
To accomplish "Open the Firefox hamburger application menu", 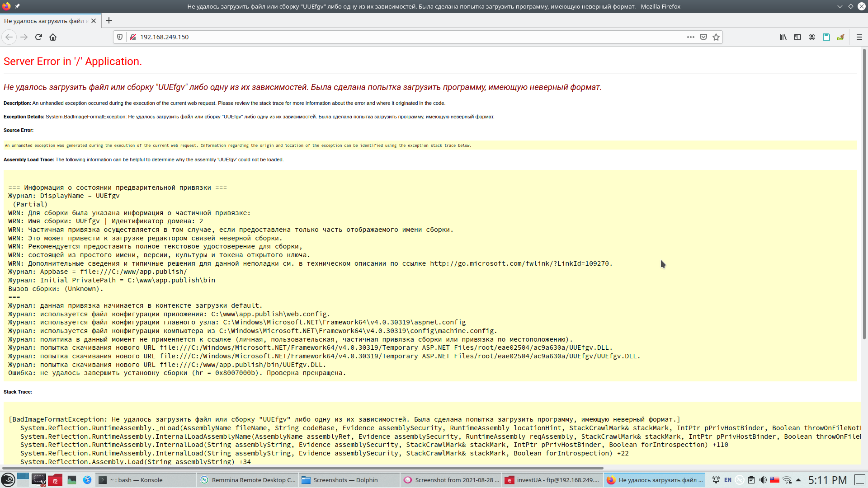I will [859, 37].
